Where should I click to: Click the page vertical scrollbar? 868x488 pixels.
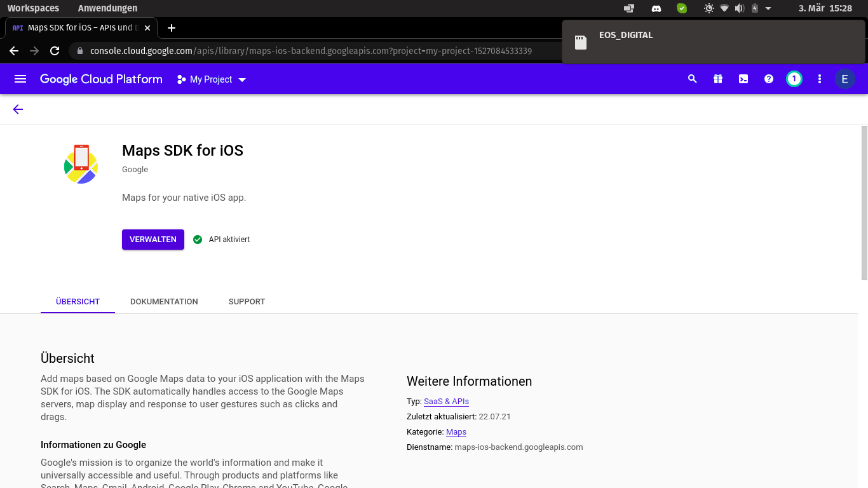point(864,203)
